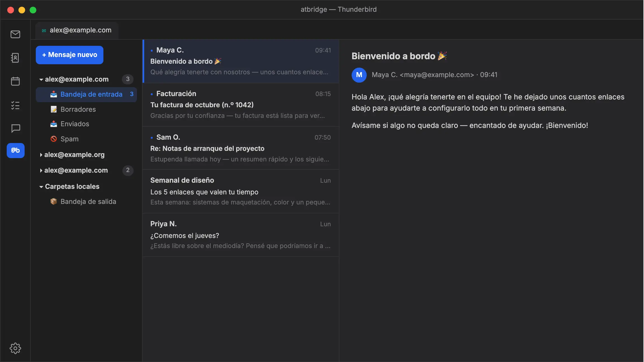Click the unread badge 3 on Bandeja de entrada
This screenshot has width=644, height=362.
(x=132, y=94)
